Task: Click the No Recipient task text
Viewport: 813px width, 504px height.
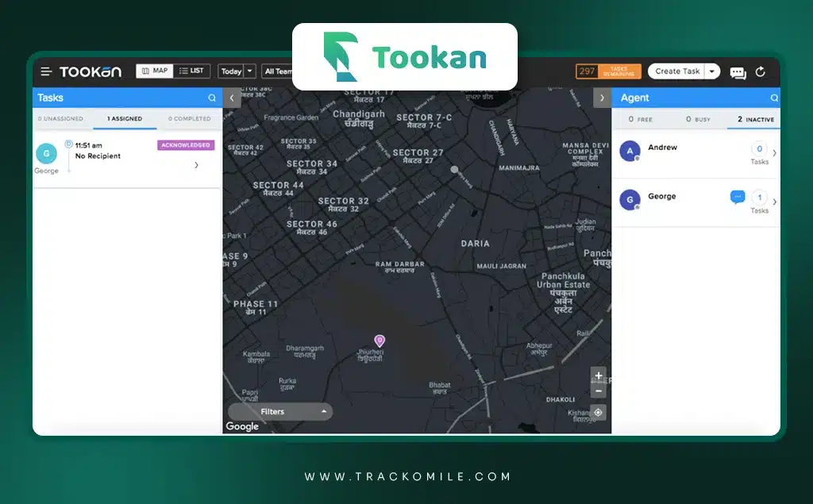Action: [x=98, y=156]
